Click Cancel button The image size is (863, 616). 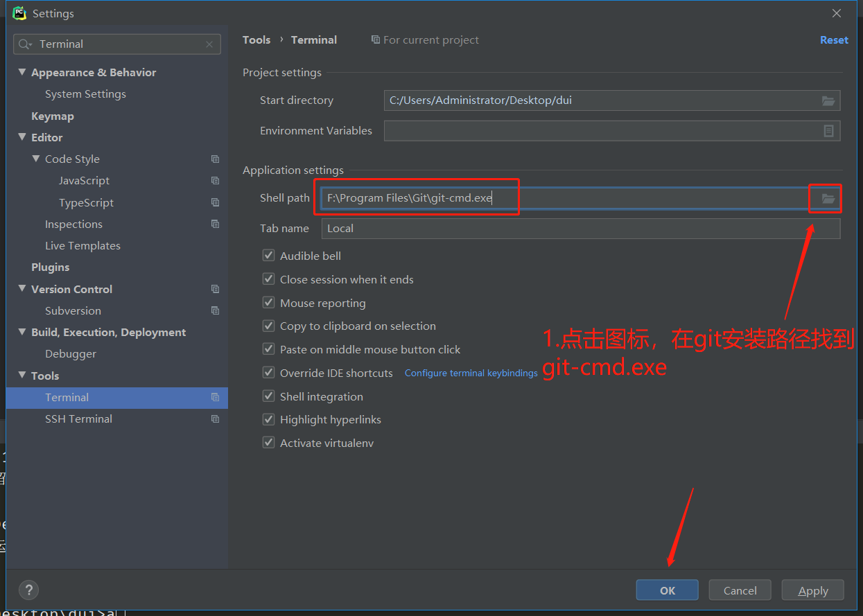pyautogui.click(x=740, y=590)
